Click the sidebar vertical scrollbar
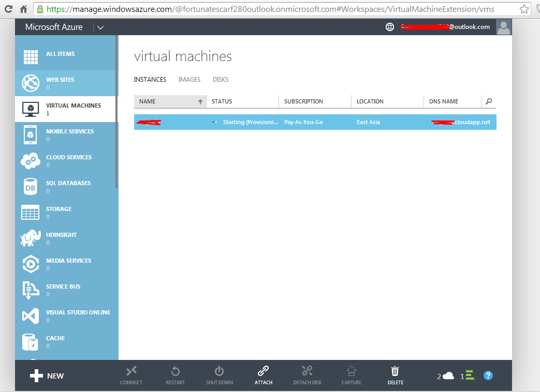Screen dimensions: 540x392 [x=116, y=112]
